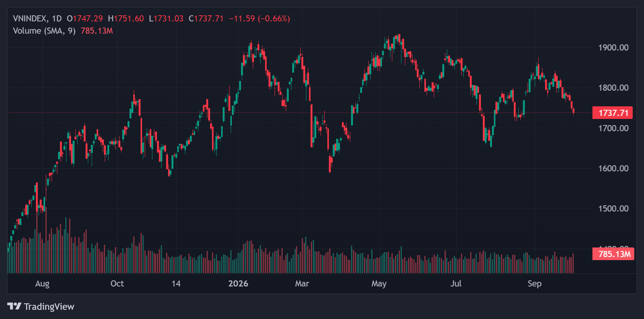Click the 1700.00 price axis label

(613, 128)
